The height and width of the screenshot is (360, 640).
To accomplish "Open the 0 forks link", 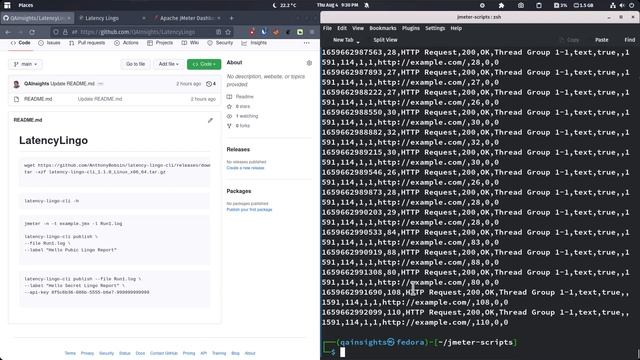I will [x=243, y=126].
